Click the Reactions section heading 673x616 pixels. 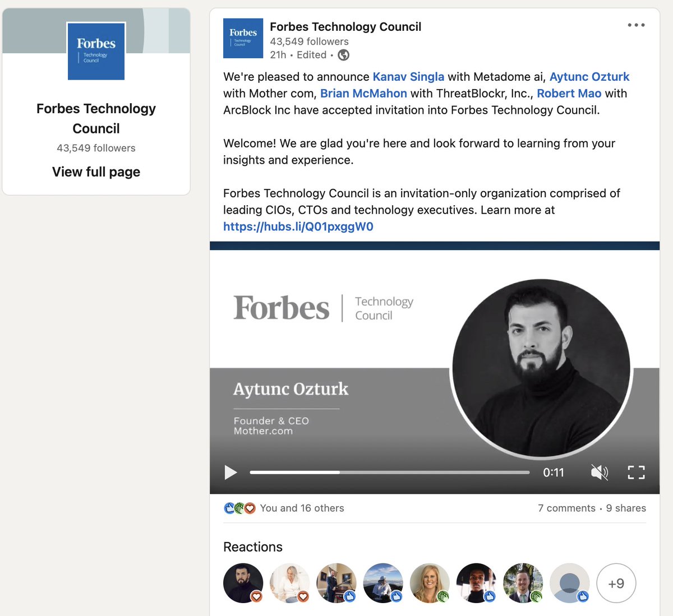click(253, 547)
